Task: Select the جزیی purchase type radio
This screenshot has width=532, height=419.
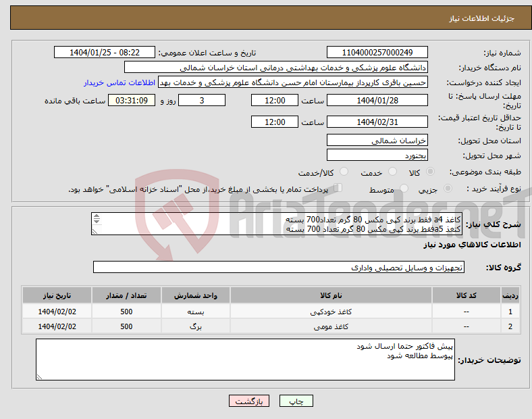Action: pos(448,188)
